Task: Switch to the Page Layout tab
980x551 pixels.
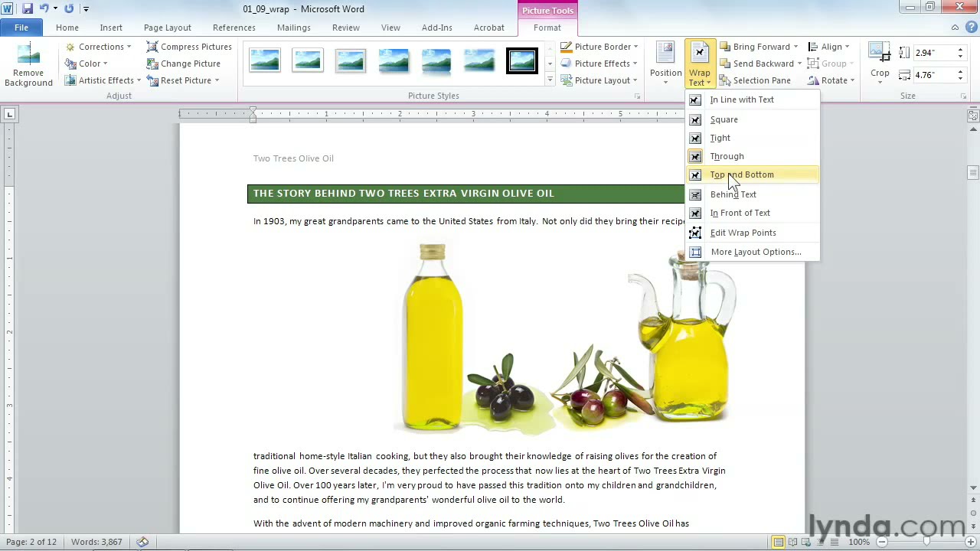Action: [168, 28]
